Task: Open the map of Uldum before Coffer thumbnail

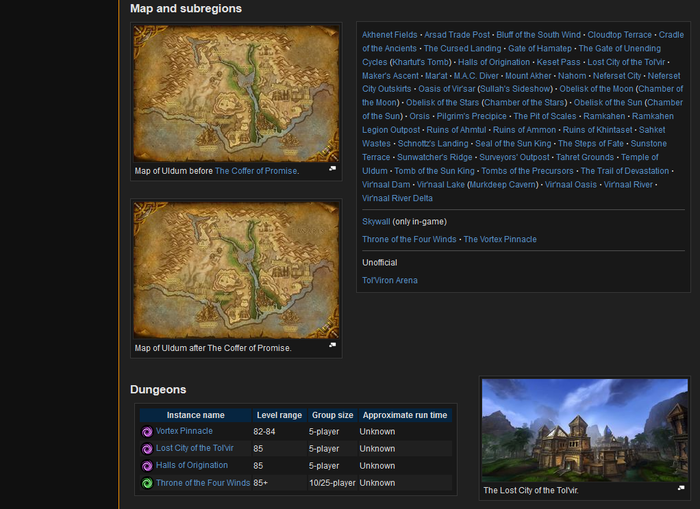Action: pos(236,93)
